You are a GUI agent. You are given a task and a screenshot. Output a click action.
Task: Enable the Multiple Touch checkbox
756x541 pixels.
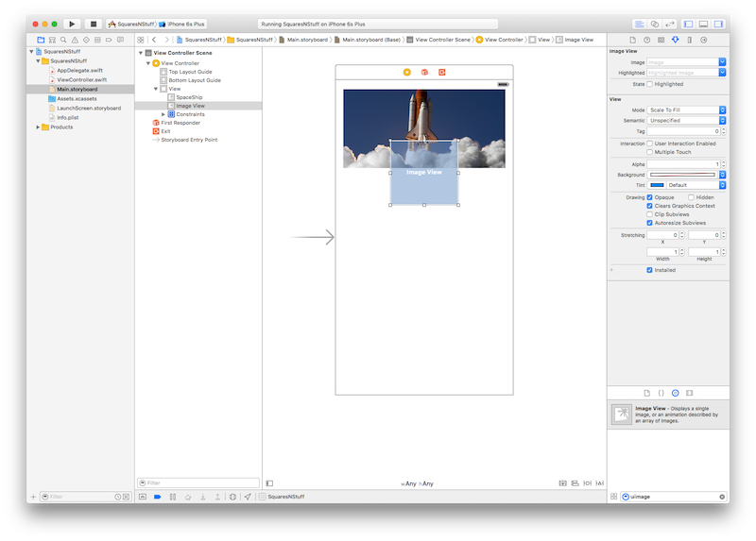(x=649, y=152)
